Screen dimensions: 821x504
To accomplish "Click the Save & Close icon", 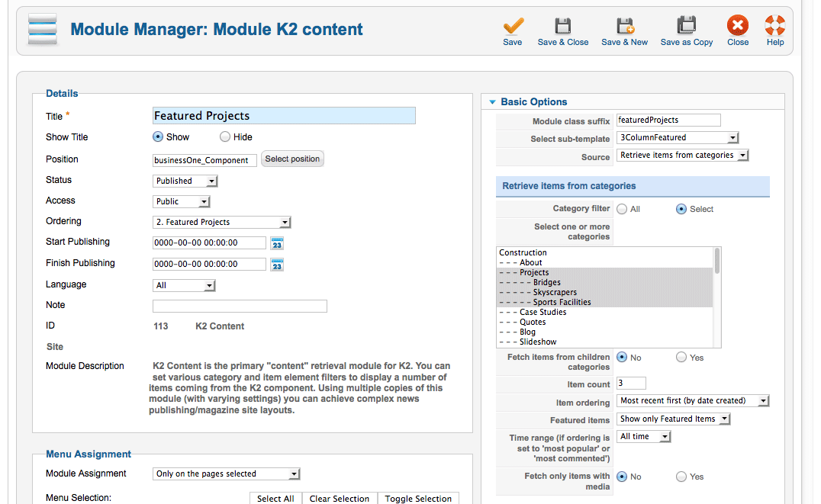I will point(563,26).
